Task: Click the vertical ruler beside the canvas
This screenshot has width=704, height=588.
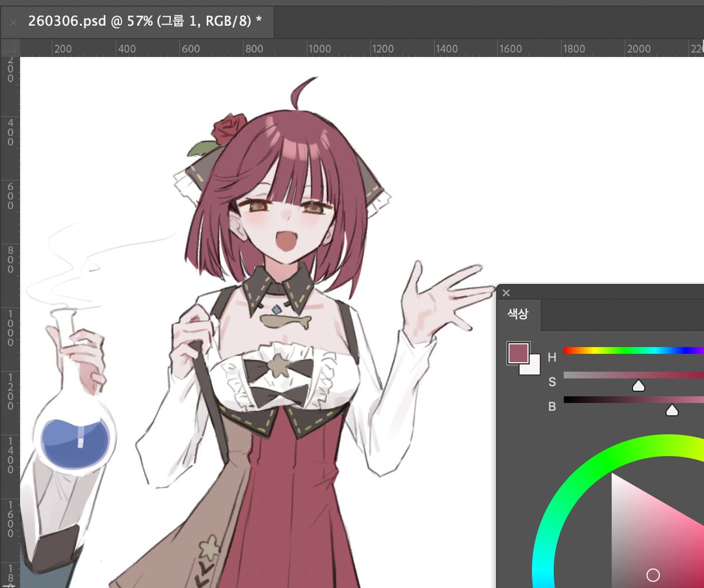Action: (x=10, y=322)
